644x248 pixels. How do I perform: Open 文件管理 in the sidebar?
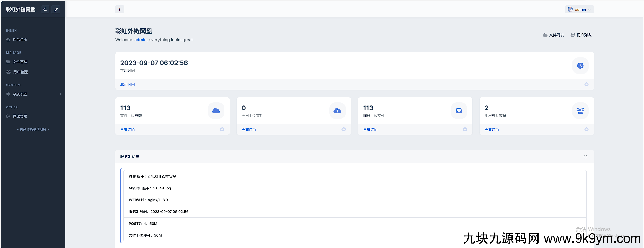coord(20,62)
